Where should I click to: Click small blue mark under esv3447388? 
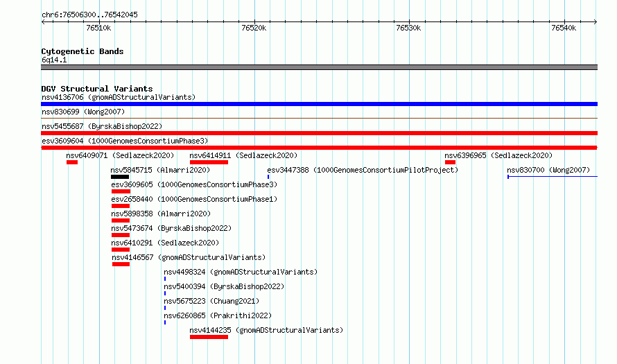click(268, 177)
